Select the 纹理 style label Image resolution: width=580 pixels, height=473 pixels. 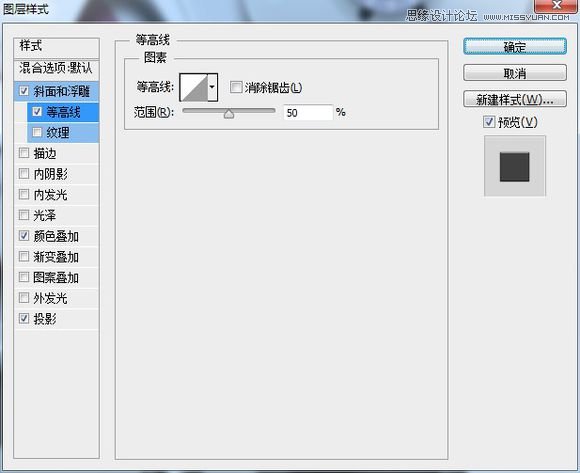coord(58,132)
